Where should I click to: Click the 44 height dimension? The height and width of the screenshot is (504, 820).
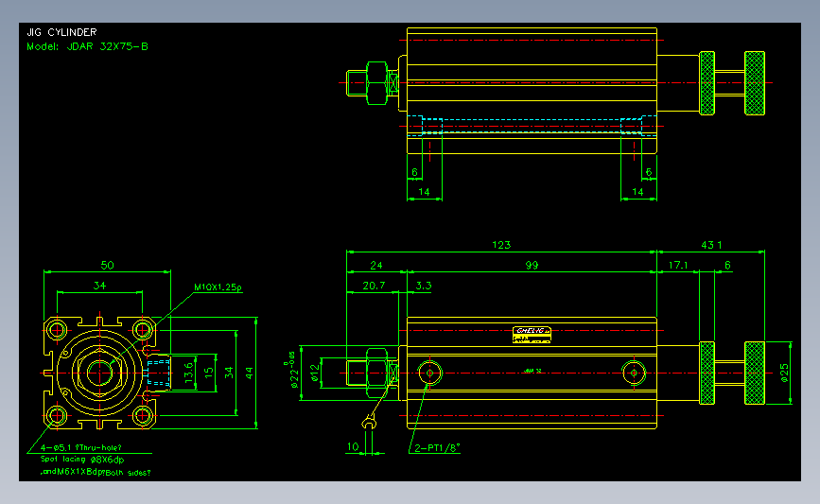coord(250,373)
